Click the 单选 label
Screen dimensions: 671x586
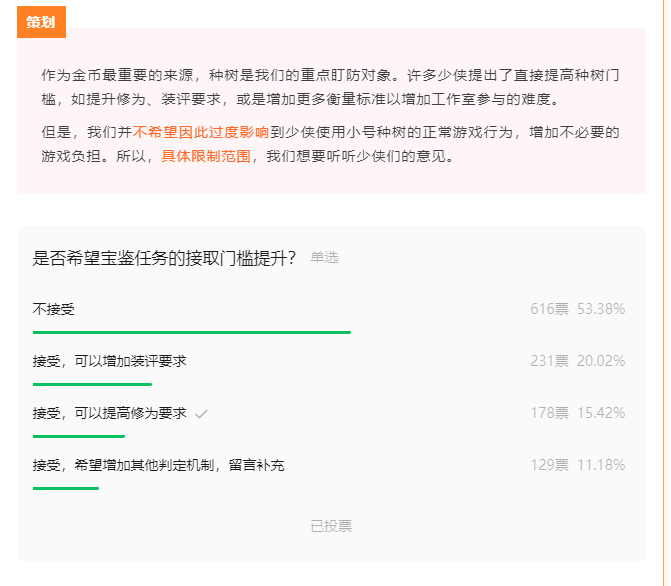(324, 258)
